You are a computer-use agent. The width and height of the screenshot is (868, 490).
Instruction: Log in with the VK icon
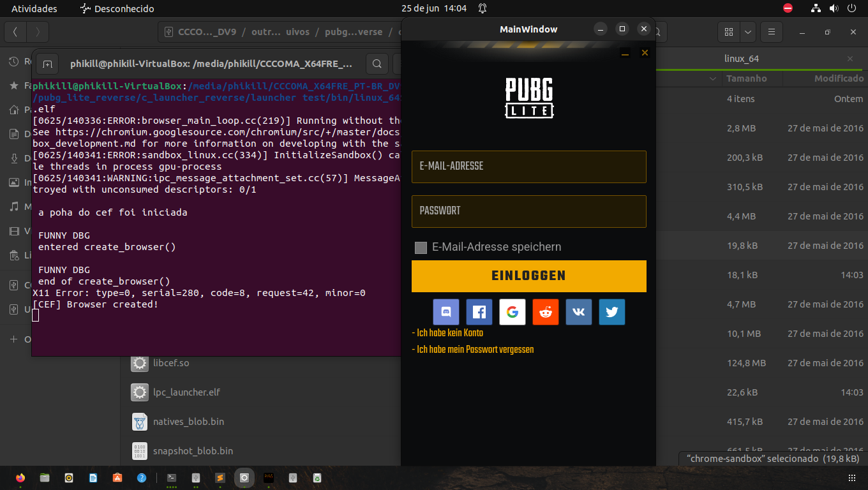[x=579, y=312]
